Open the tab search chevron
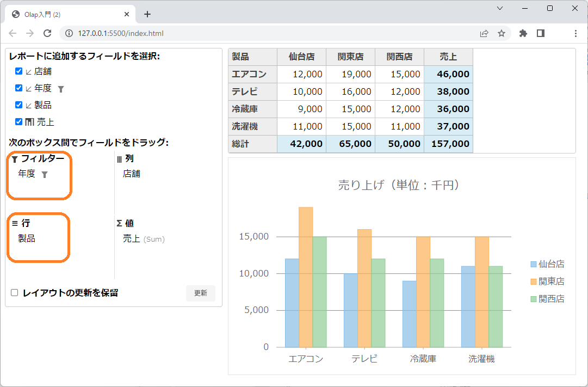Image resolution: width=588 pixels, height=387 pixels. [x=500, y=8]
